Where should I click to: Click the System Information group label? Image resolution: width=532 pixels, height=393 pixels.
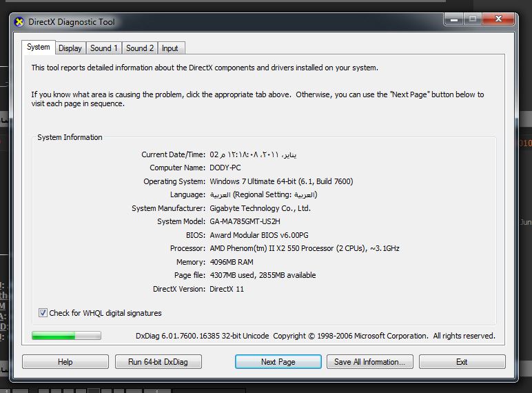(70, 137)
